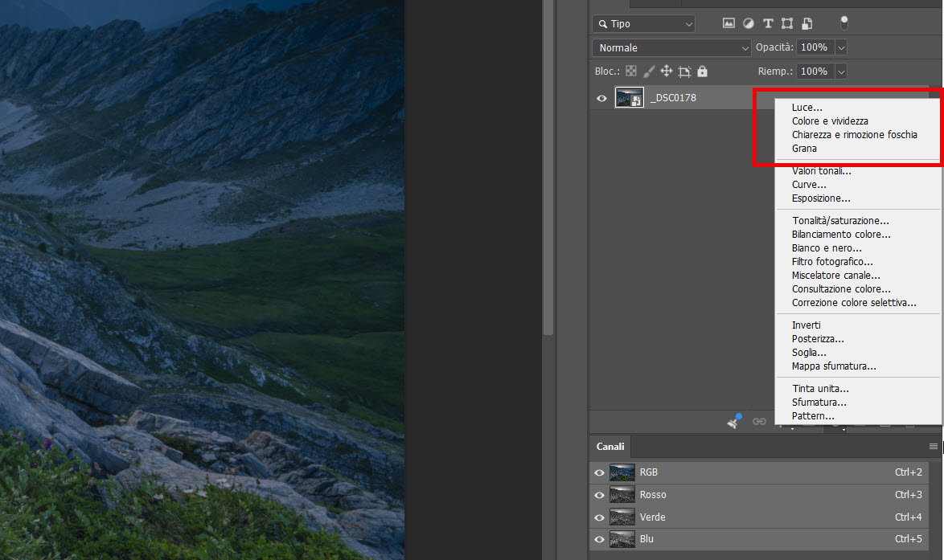Filter layers by type layers icon

click(x=768, y=22)
